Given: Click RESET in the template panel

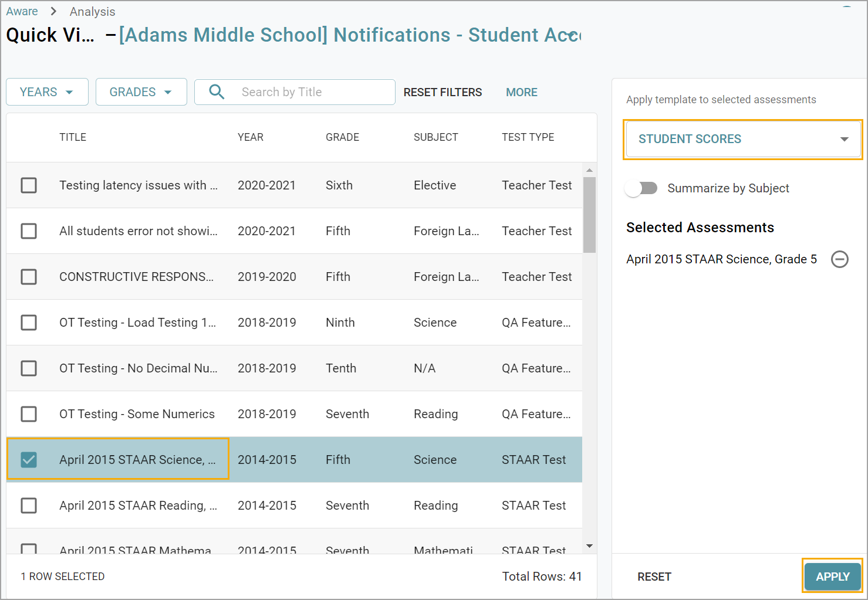Looking at the screenshot, I should pyautogui.click(x=654, y=577).
